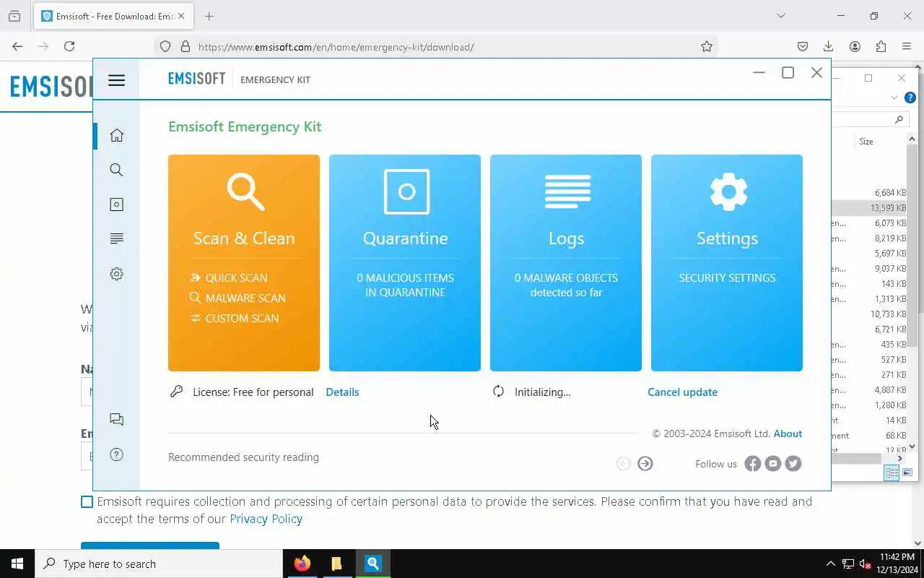
Task: Open the taskbar clock and date
Action: (896, 564)
